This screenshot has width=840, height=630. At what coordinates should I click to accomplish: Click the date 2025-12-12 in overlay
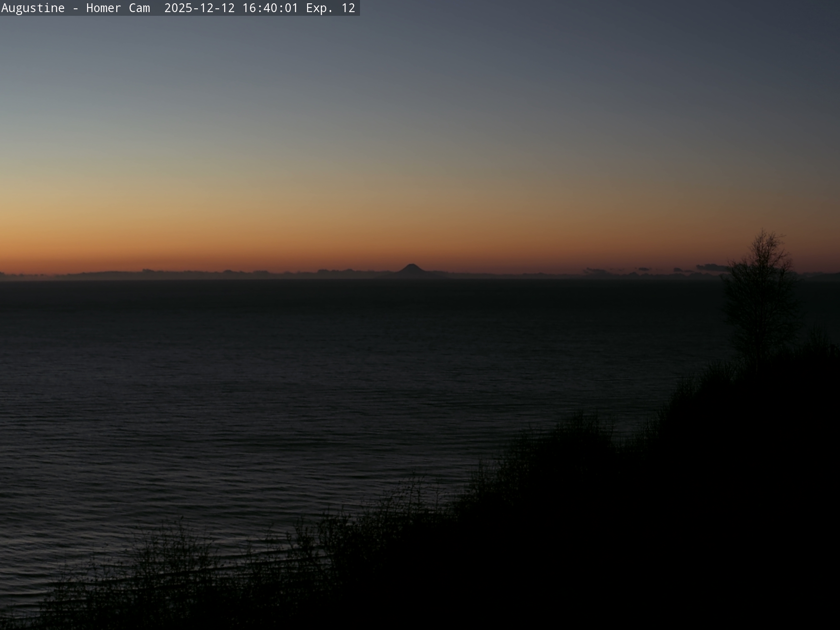(199, 8)
